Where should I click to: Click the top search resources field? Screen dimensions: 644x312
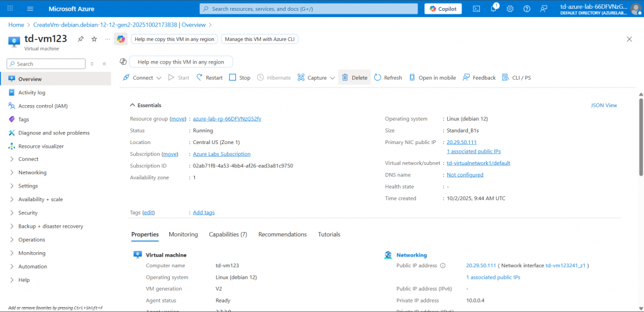pos(308,9)
